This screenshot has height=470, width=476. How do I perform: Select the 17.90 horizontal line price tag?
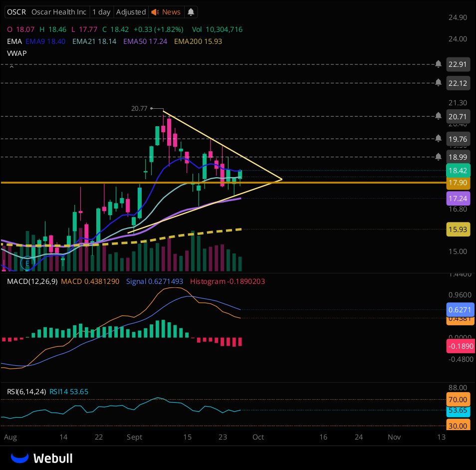(458, 183)
